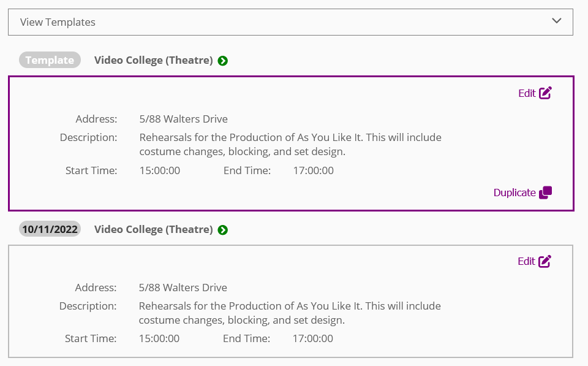Click the View Templates label text

tap(58, 22)
